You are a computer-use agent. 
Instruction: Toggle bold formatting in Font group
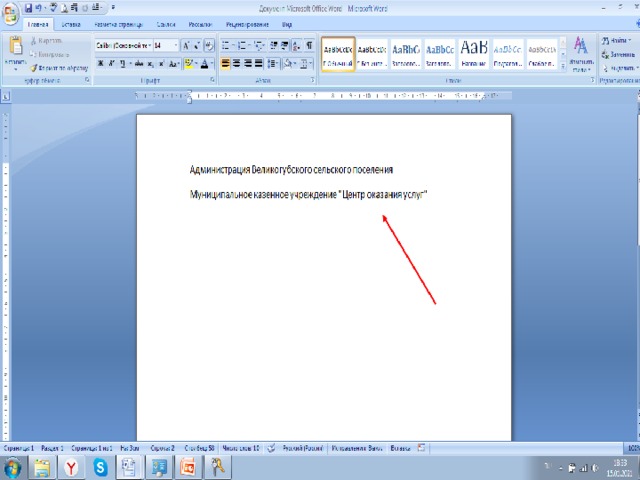[x=101, y=64]
